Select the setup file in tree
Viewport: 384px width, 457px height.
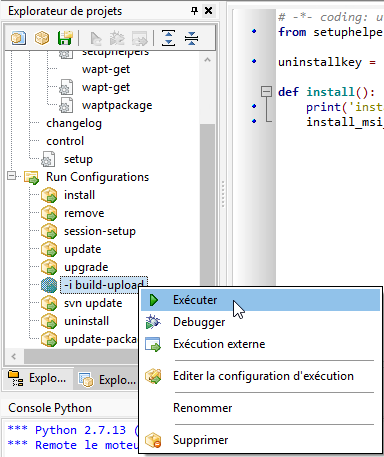pyautogui.click(x=78, y=159)
